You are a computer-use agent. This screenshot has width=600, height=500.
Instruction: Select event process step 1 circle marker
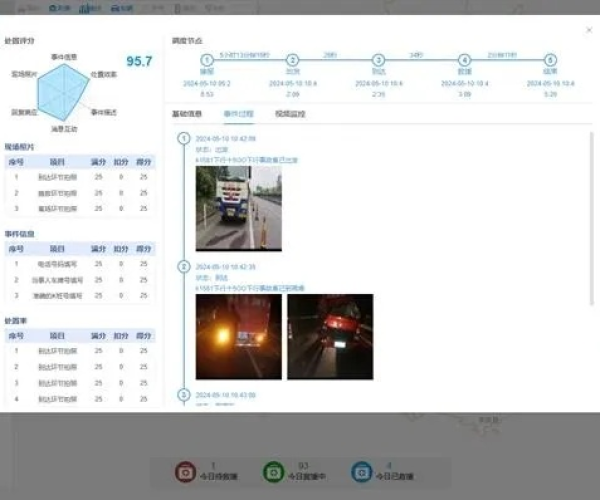pyautogui.click(x=184, y=138)
